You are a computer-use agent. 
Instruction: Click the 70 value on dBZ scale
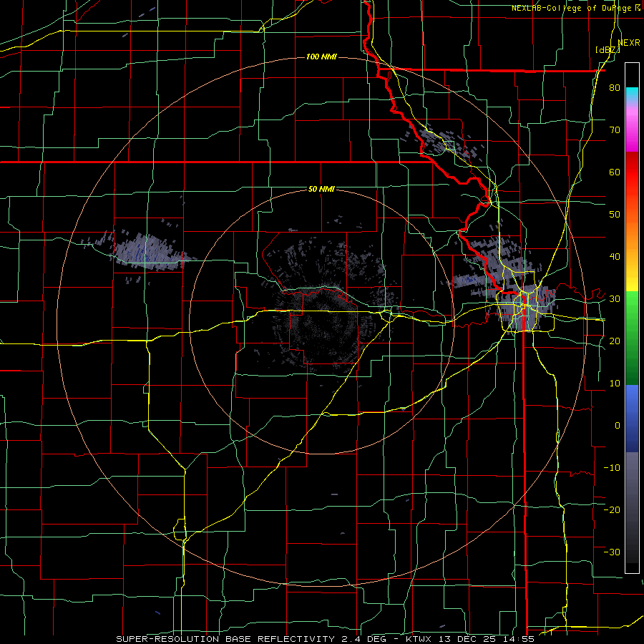(x=615, y=130)
